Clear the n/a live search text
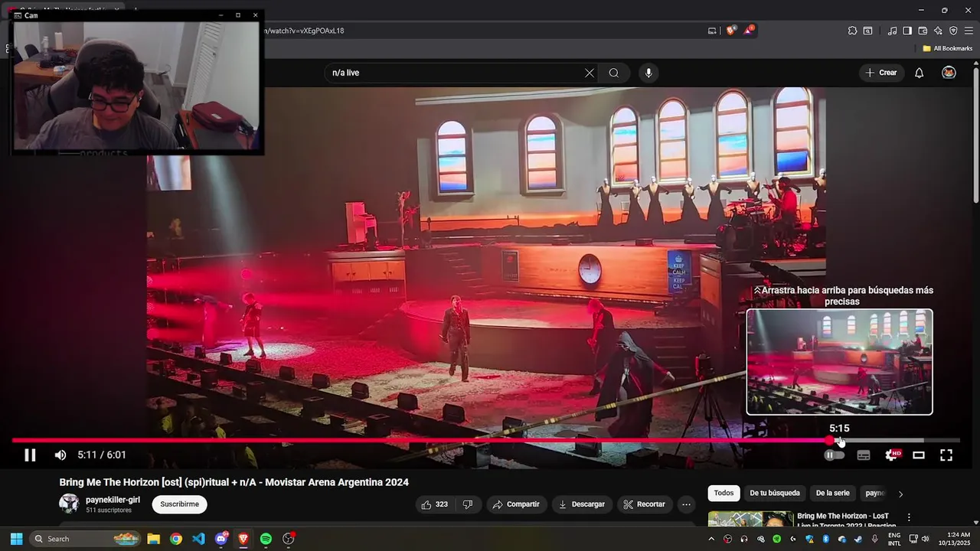 tap(590, 73)
